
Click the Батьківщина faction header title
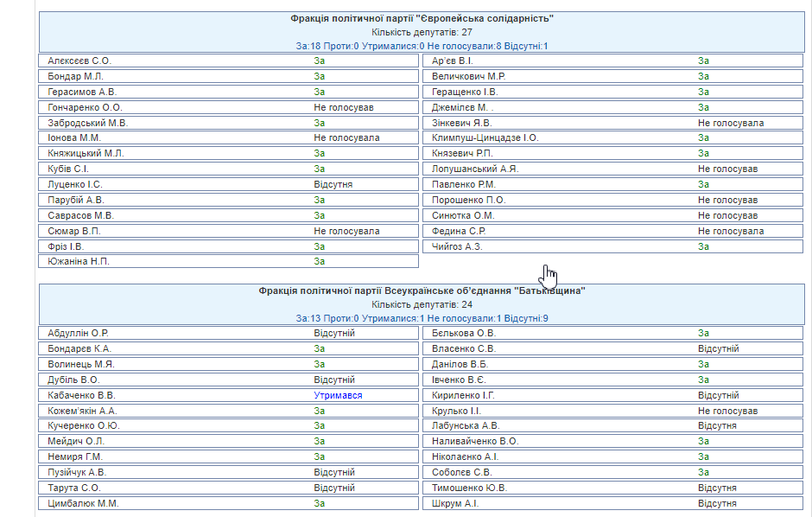coord(422,290)
